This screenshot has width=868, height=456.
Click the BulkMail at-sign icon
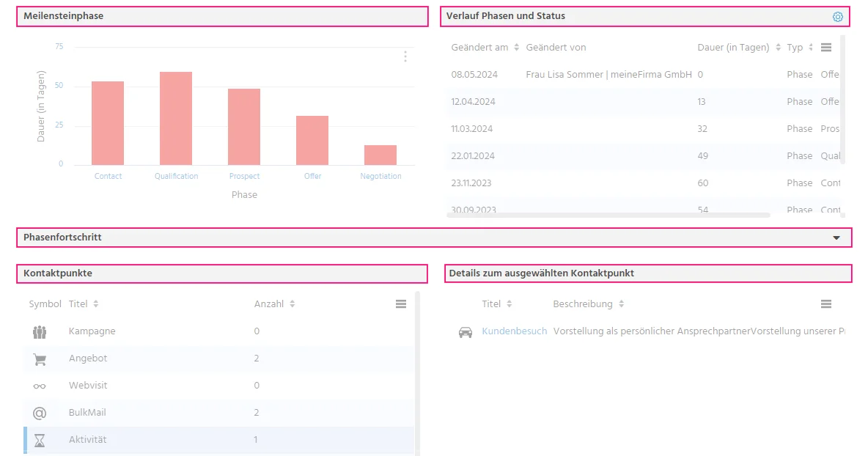click(x=40, y=413)
